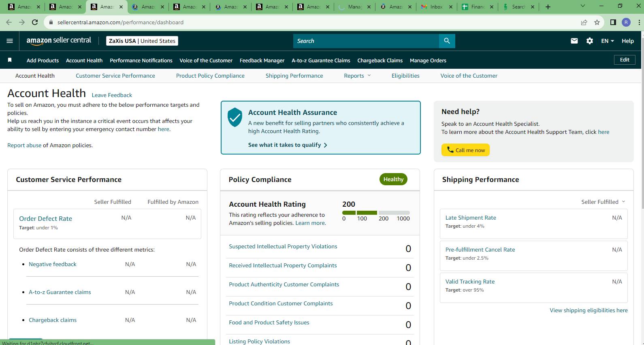
Task: Click into the Seller Central Search field
Action: 366,41
